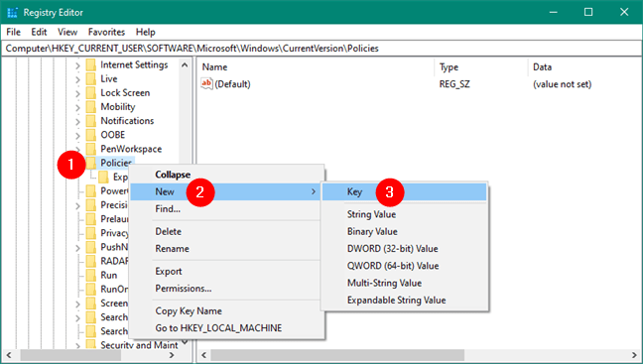Click the (Default) string value icon
The image size is (643, 364).
[x=206, y=83]
